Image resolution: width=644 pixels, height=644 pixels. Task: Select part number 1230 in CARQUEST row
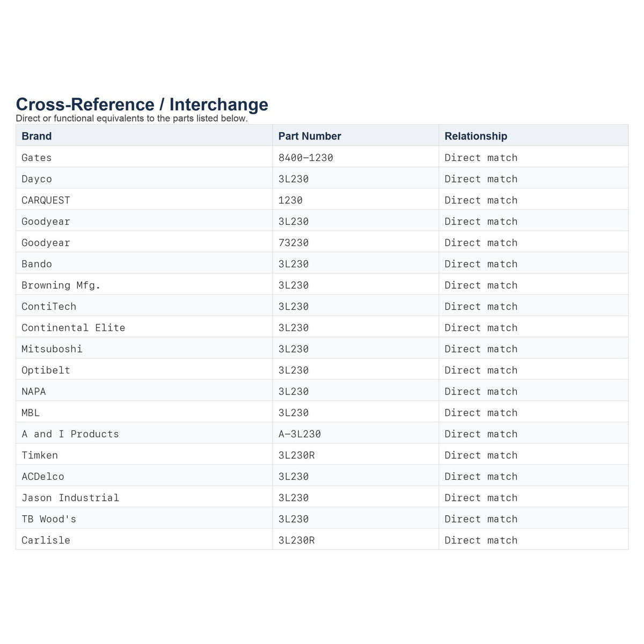[x=290, y=200]
